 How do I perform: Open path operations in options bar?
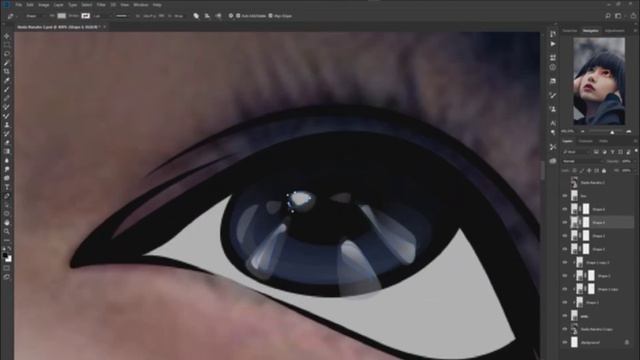pos(196,16)
